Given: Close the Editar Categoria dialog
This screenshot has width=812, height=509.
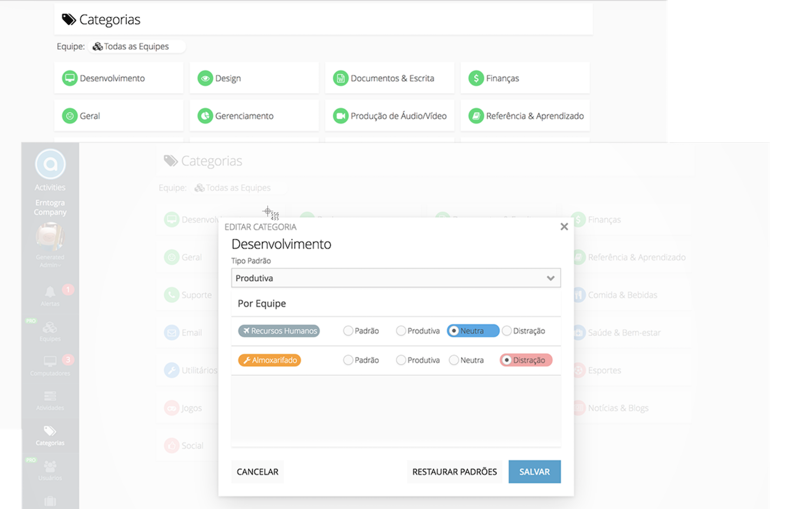Looking at the screenshot, I should coord(564,226).
